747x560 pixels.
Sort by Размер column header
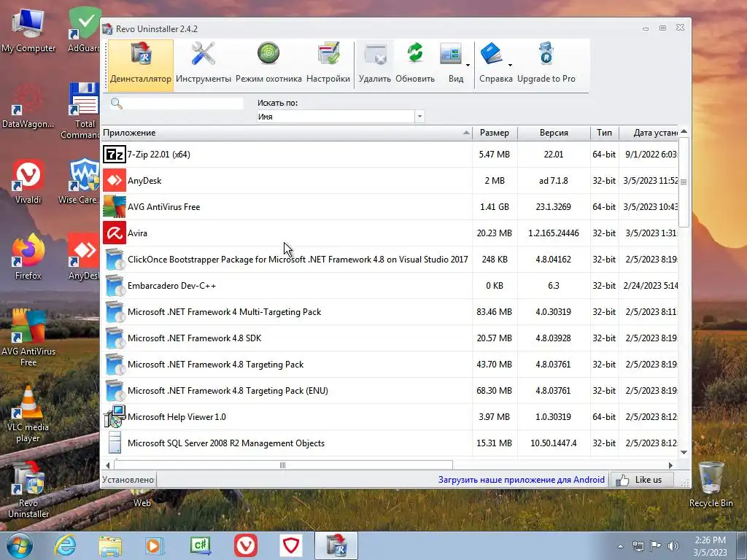click(495, 133)
